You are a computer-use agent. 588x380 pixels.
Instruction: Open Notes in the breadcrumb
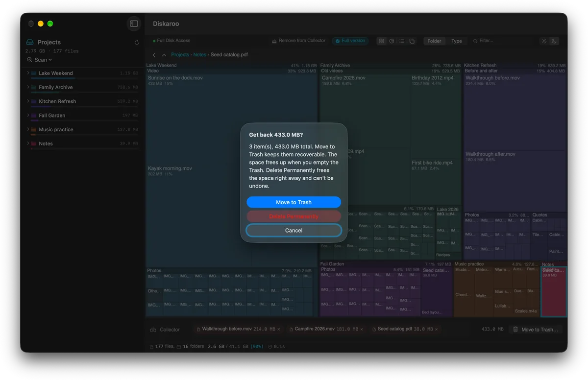point(199,55)
